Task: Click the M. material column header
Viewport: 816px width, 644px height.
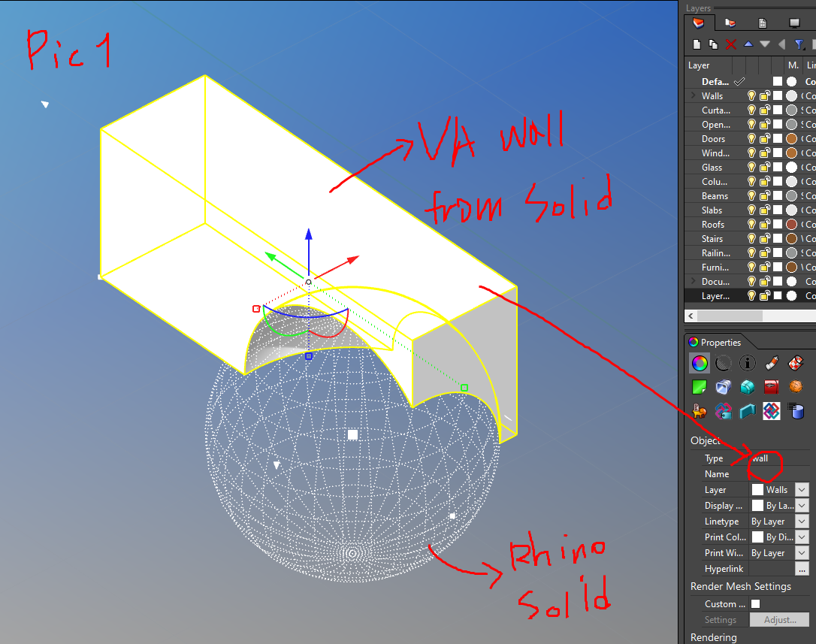Action: pyautogui.click(x=793, y=65)
